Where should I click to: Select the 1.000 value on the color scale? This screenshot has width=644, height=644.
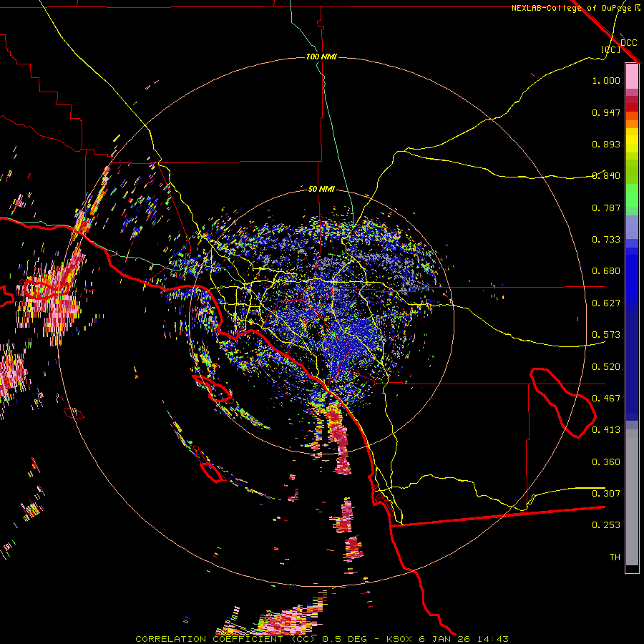(606, 80)
